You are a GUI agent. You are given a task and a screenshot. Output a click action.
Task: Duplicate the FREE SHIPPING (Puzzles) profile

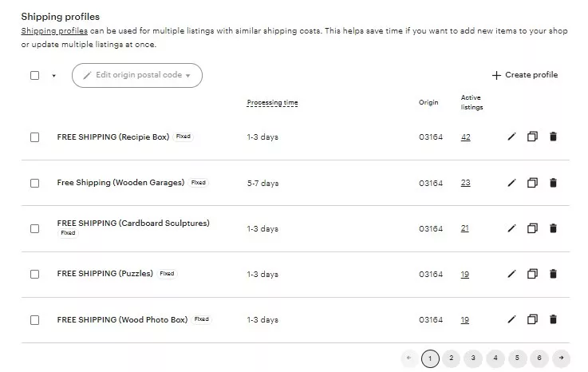tap(532, 274)
